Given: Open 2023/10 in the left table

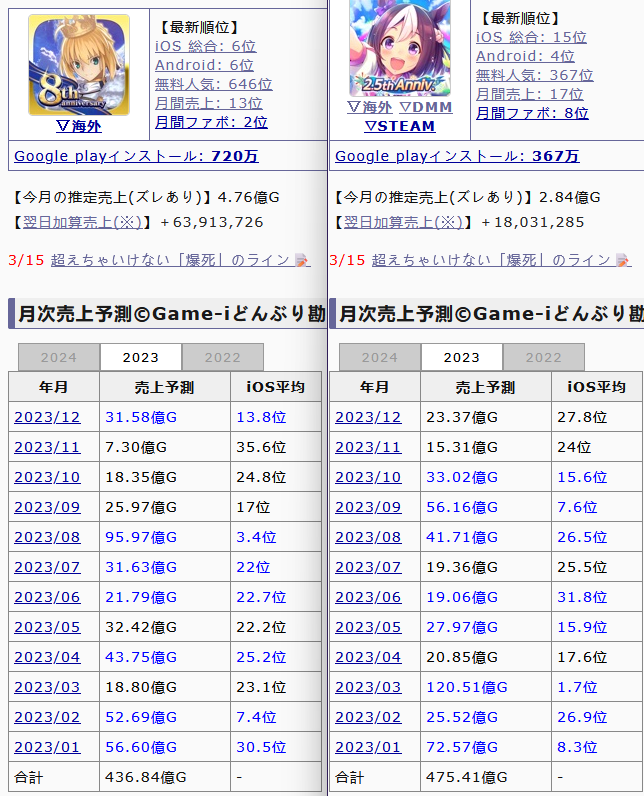Looking at the screenshot, I should (47, 477).
